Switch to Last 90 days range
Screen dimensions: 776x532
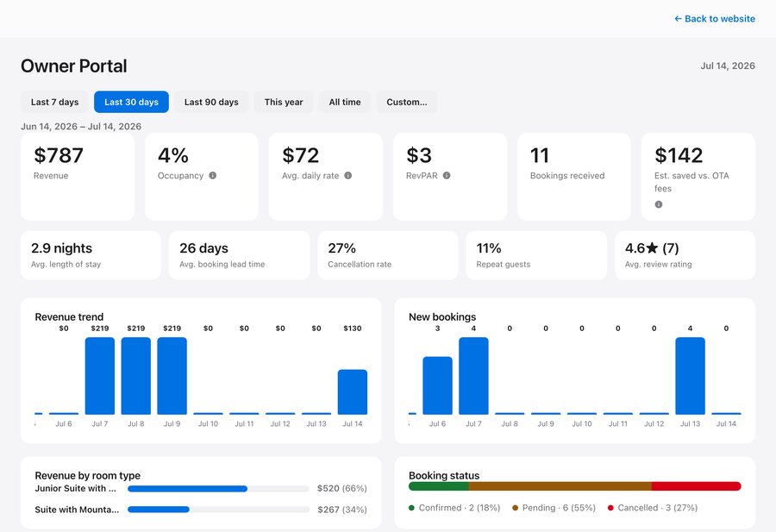click(211, 102)
